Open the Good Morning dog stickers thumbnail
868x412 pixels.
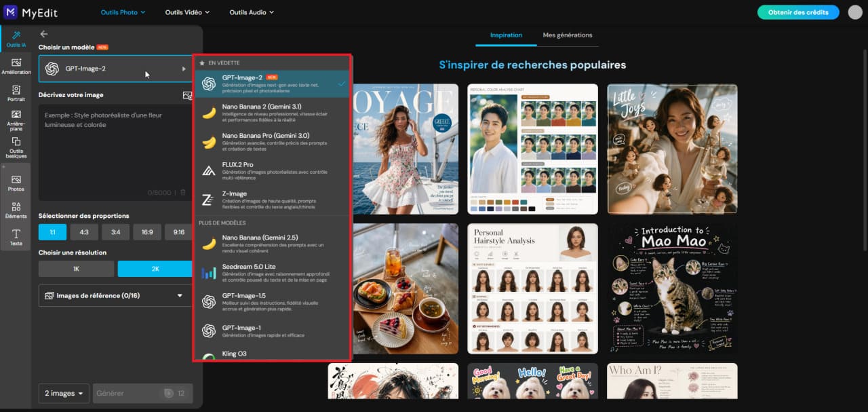pyautogui.click(x=532, y=381)
